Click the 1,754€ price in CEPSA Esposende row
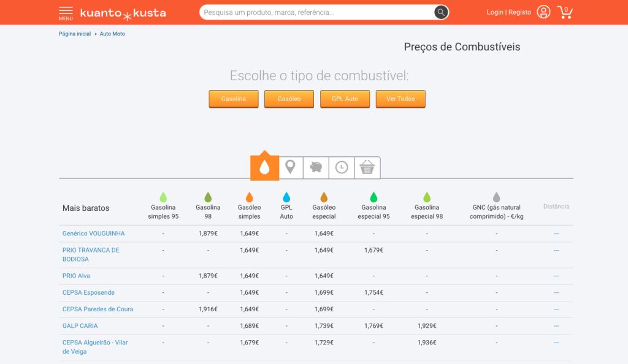Screen dimensions: 628x364 click(x=373, y=293)
